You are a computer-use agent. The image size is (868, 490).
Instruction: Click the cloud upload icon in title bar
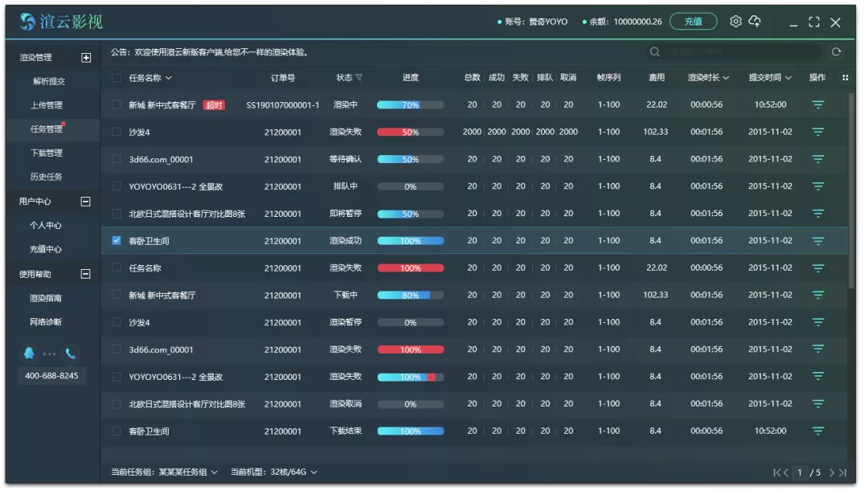coord(755,22)
